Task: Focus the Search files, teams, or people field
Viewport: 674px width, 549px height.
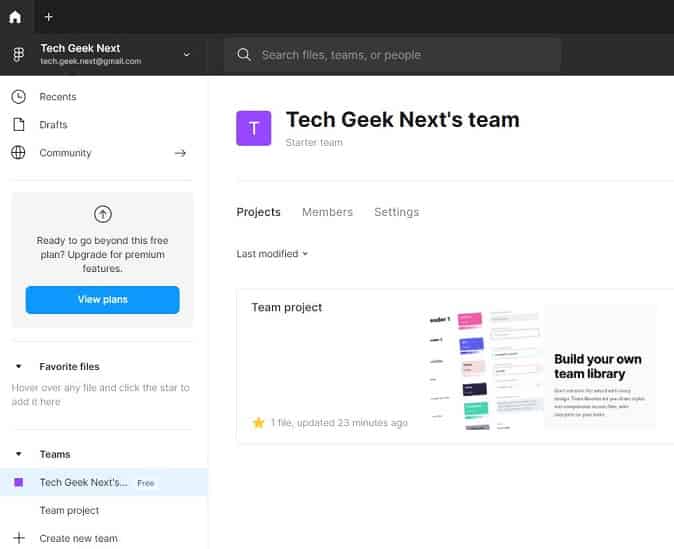Action: pos(392,55)
